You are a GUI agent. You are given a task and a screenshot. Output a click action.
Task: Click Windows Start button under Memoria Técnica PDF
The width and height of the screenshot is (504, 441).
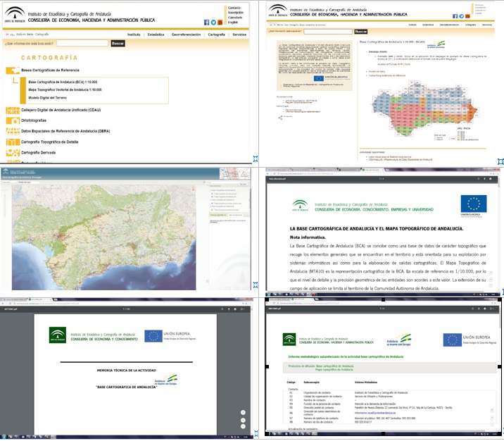4,437
